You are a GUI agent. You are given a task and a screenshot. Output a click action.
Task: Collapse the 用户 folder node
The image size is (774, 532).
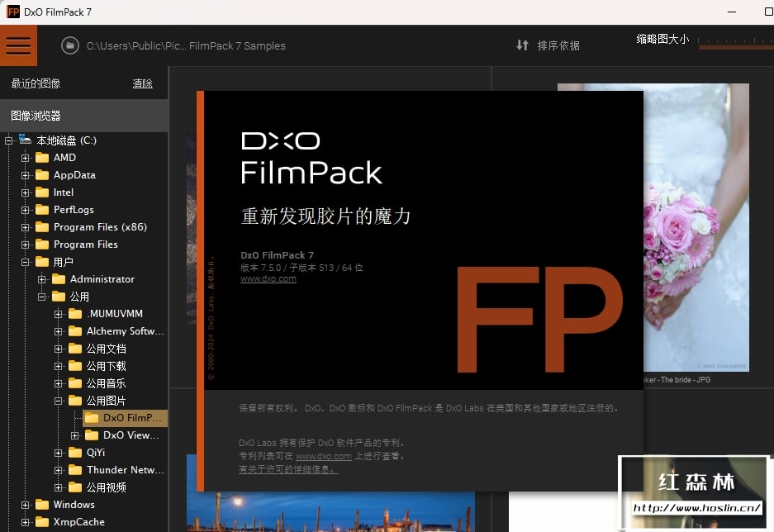click(x=25, y=262)
